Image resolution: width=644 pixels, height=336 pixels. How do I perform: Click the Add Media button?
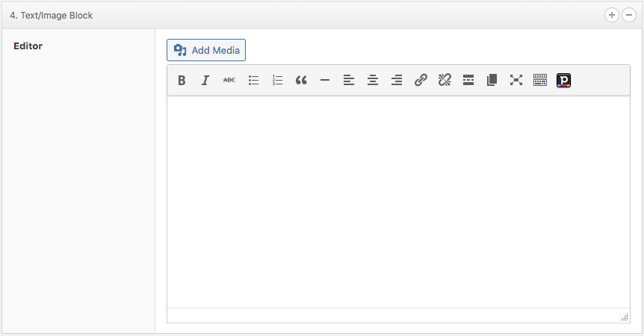(x=206, y=50)
